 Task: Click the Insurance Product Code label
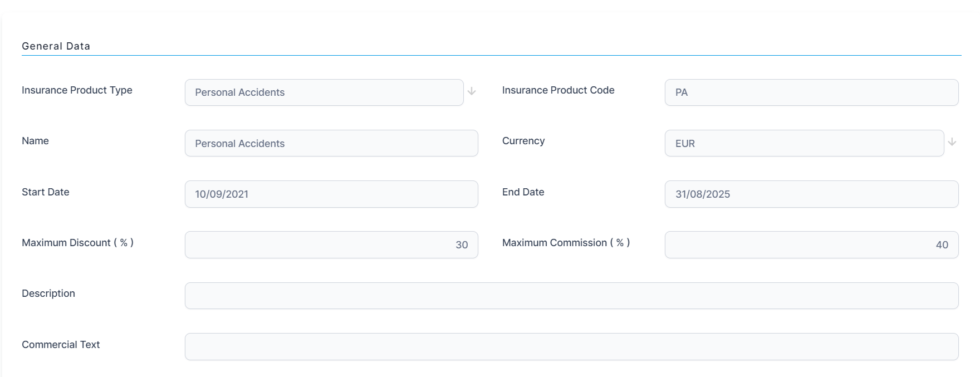click(x=558, y=90)
